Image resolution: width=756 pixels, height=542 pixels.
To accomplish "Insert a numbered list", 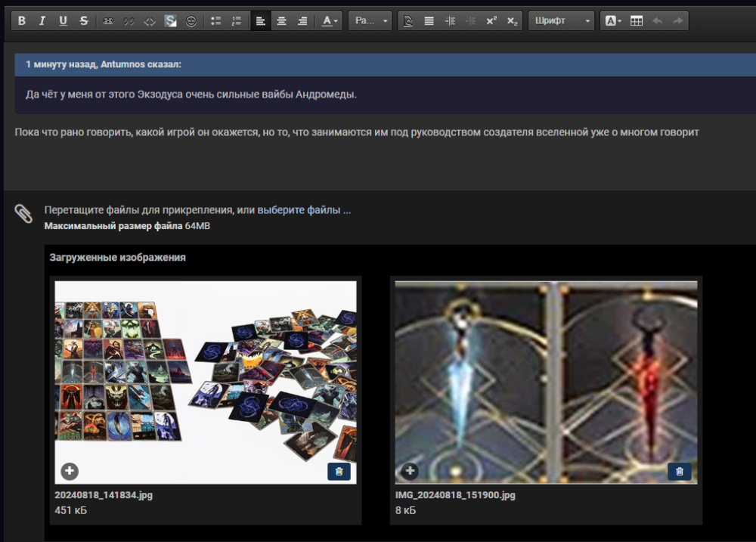I will tap(237, 21).
